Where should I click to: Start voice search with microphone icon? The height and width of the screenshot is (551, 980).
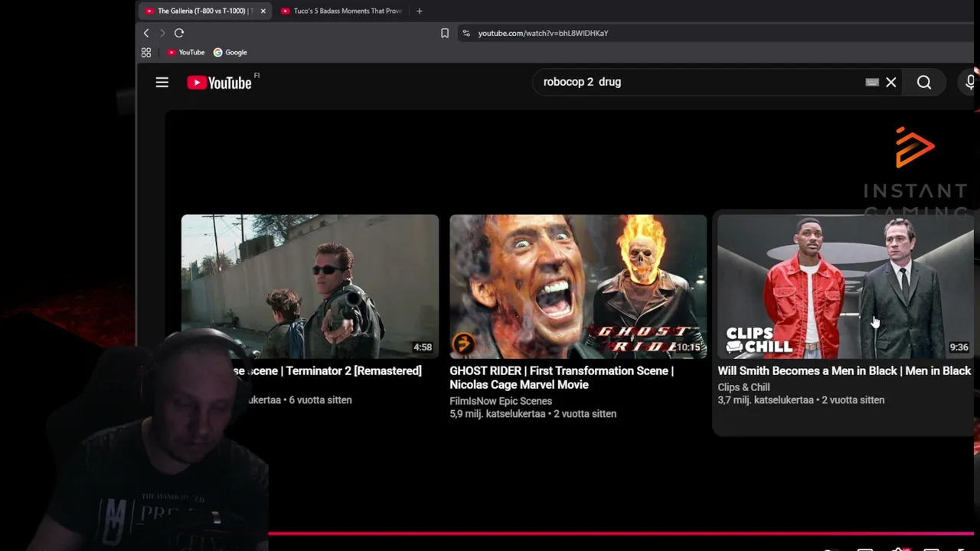970,83
